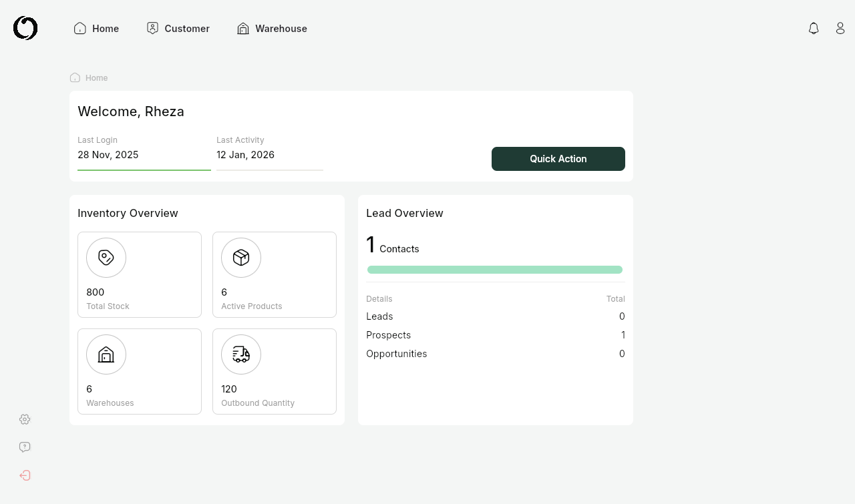Click the Warehouses building icon
This screenshot has width=855, height=504.
(106, 354)
